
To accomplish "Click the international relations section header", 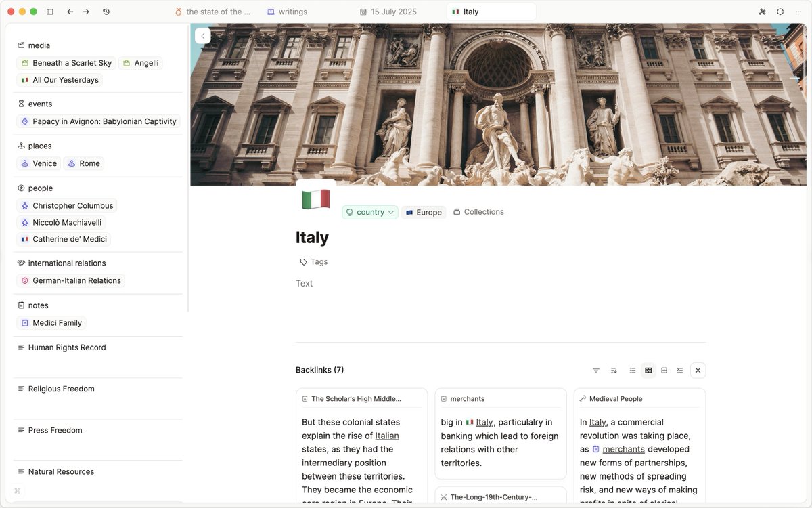I will 62,263.
